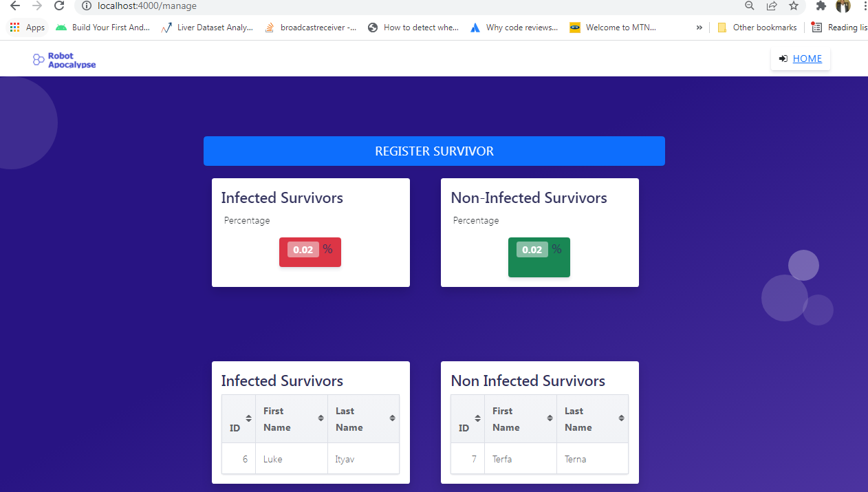Viewport: 868px width, 492px height.
Task: Click the Robot Apocalypse logo
Action: click(65, 60)
